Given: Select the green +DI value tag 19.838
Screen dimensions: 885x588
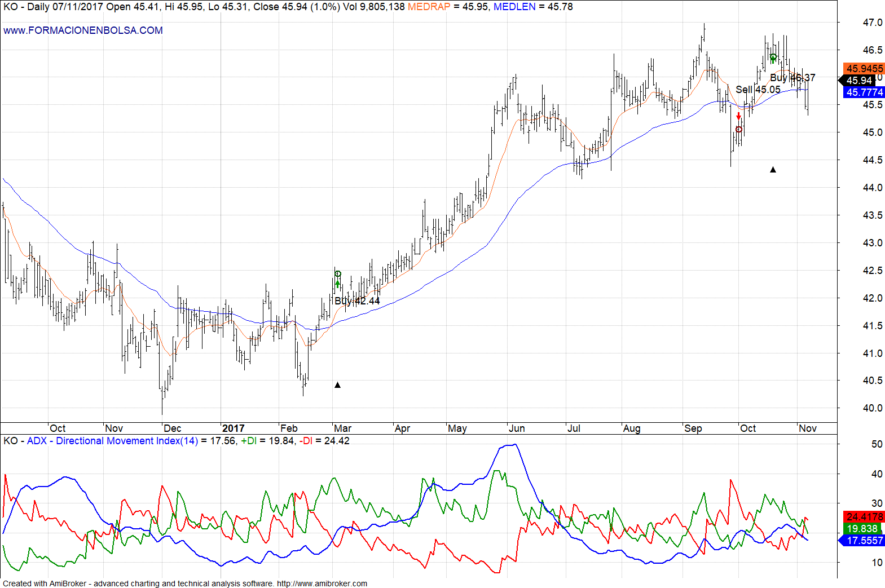Looking at the screenshot, I should coord(862,529).
